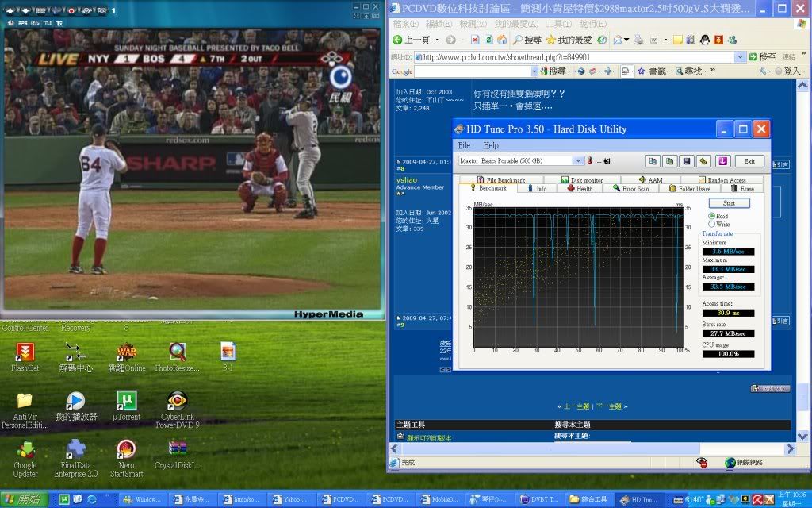812x508 pixels.
Task: Open the CrystalDisk desktop icon
Action: 177,455
